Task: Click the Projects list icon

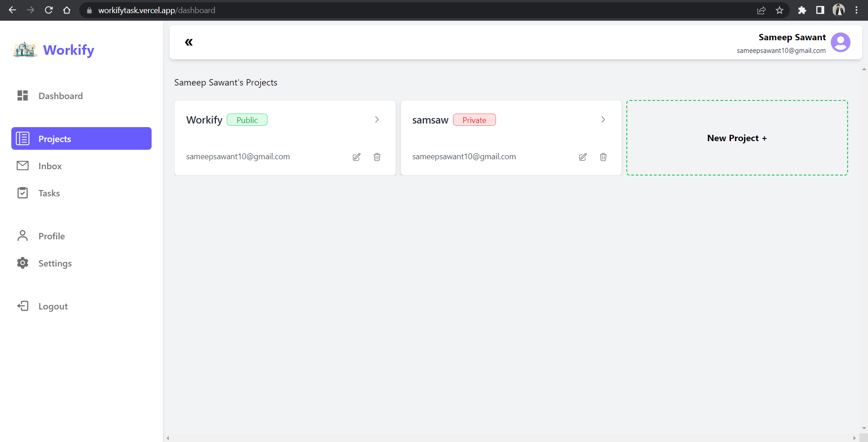Action: click(x=23, y=138)
